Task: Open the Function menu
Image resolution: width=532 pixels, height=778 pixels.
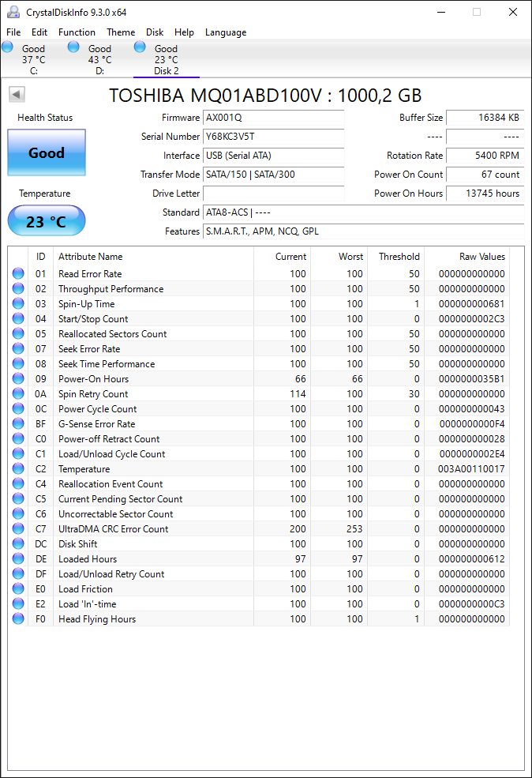Action: tap(77, 32)
